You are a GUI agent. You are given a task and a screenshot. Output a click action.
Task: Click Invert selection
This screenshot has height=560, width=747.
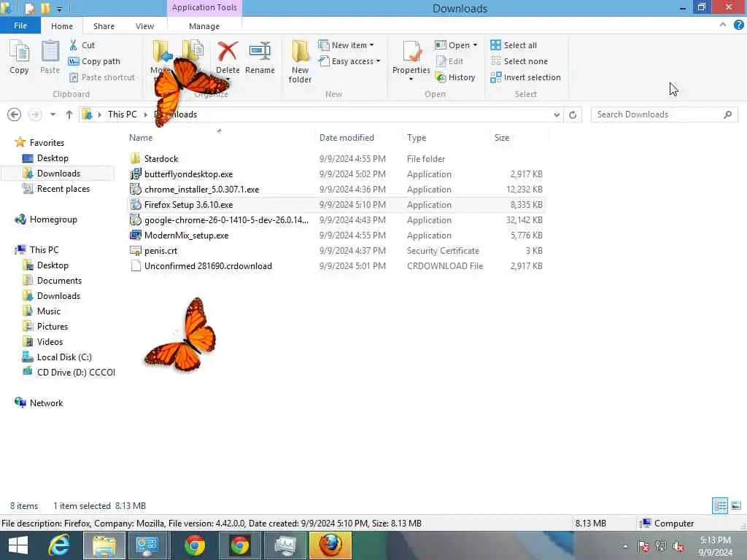coord(525,77)
